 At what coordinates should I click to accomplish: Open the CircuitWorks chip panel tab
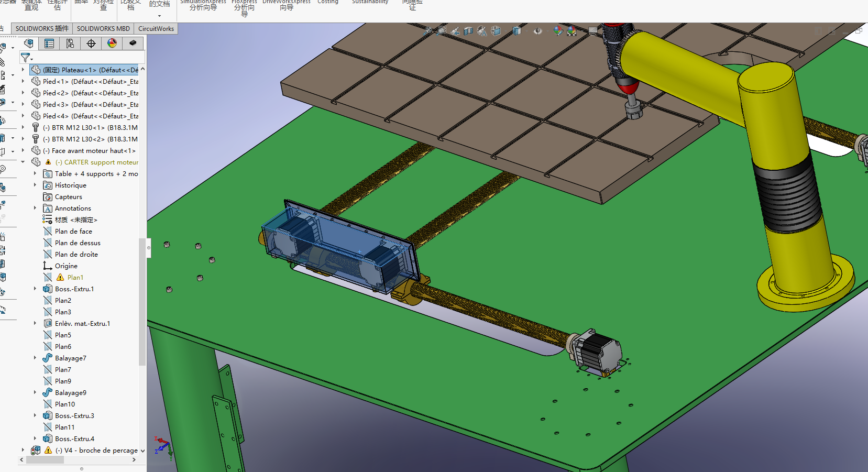(x=133, y=43)
